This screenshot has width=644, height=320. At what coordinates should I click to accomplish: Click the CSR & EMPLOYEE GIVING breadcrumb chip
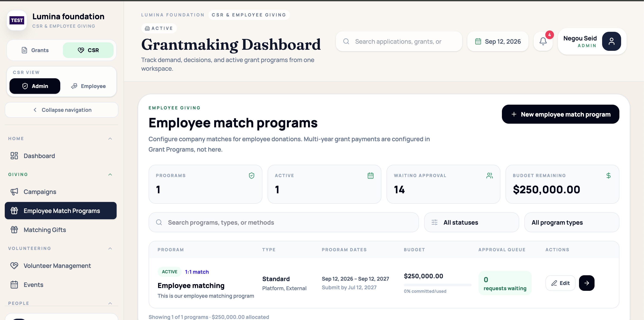tap(249, 15)
